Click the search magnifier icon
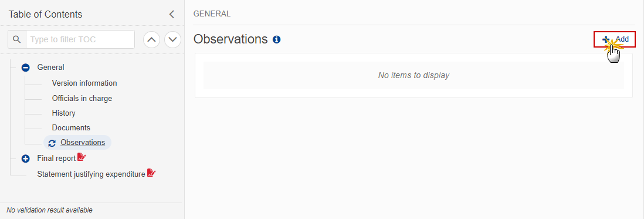The height and width of the screenshot is (219, 644). point(17,39)
